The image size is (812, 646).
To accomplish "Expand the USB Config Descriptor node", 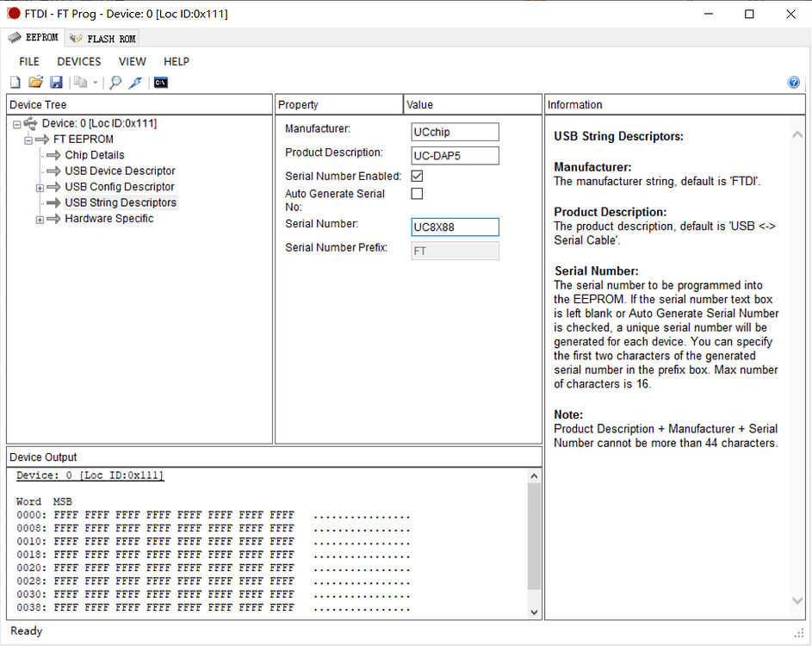I will pos(40,188).
